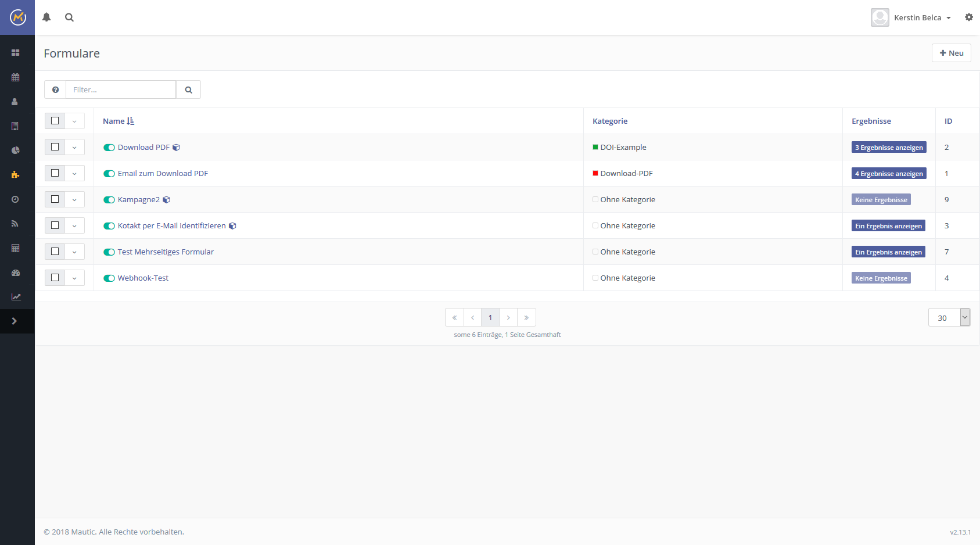This screenshot has height=545, width=980.
Task: Tick checkbox for Email zum Download PDF
Action: [x=55, y=173]
